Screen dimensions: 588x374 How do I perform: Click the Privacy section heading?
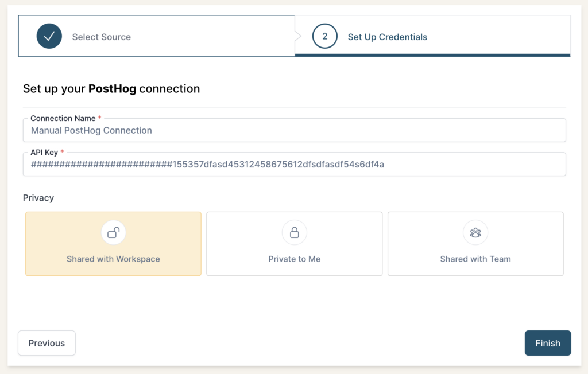tap(38, 198)
